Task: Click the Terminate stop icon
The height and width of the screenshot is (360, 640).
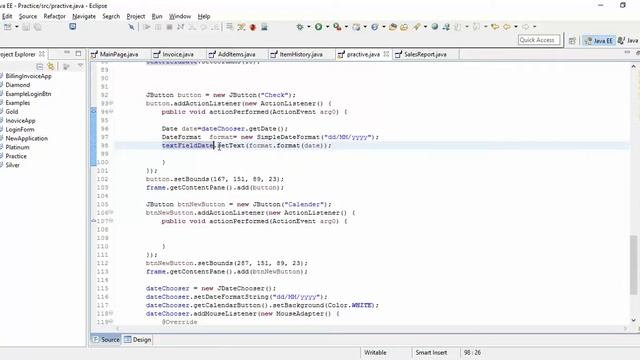Action: [169, 27]
